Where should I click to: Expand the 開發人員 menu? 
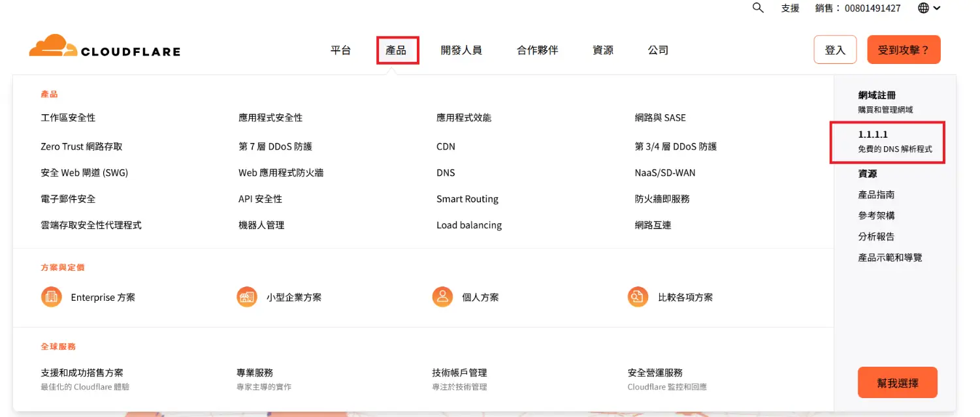pos(461,50)
